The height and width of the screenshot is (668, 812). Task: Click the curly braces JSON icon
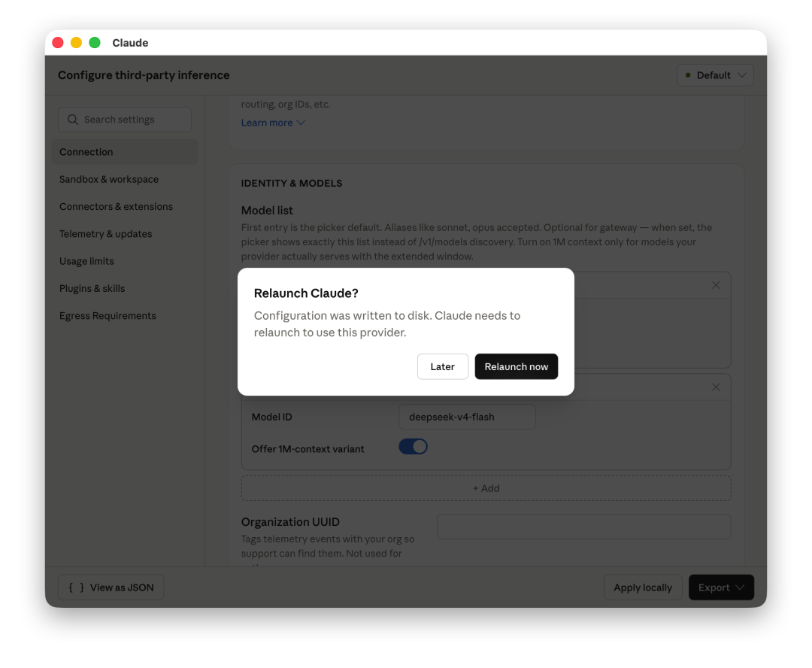pyautogui.click(x=76, y=588)
